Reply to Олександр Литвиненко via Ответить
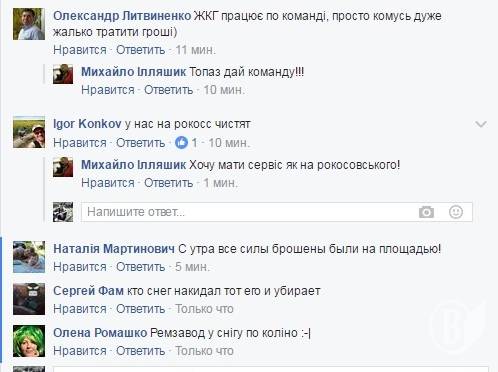The image size is (498, 372). point(140,50)
